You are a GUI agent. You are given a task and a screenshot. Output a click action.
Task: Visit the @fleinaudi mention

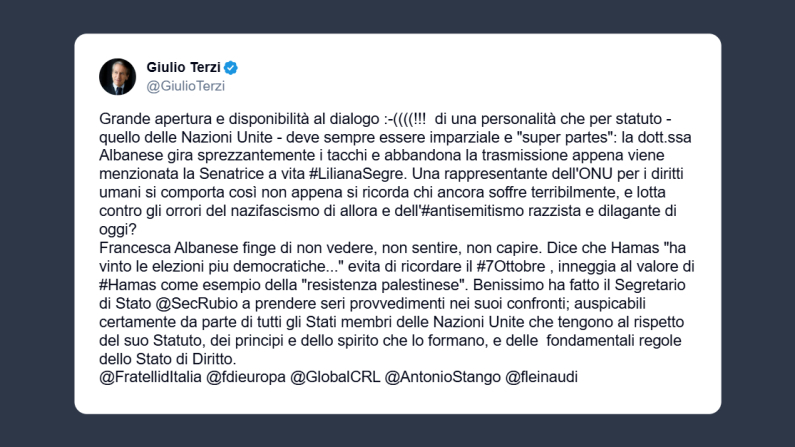(543, 377)
